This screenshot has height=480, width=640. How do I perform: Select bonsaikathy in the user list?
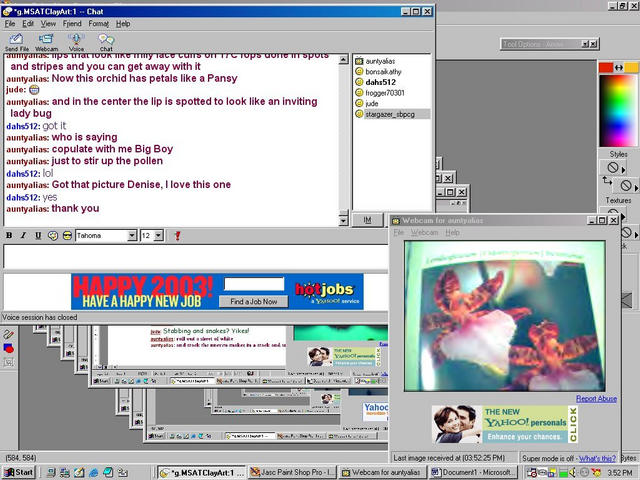[x=383, y=71]
